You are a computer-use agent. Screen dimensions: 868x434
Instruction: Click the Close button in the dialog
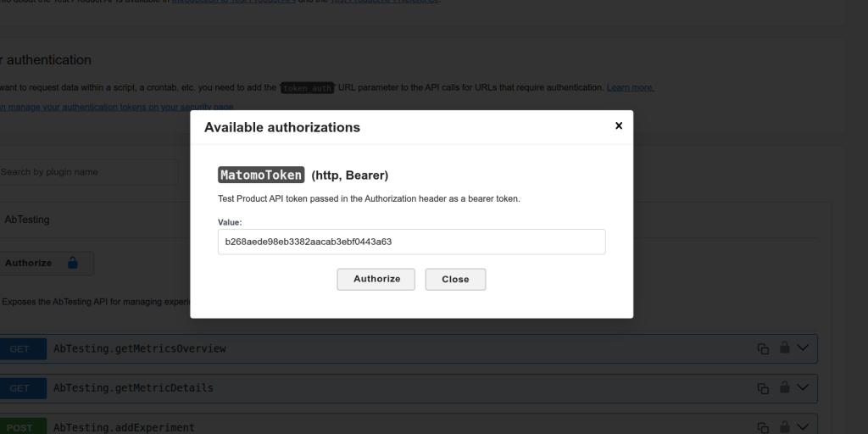pos(455,280)
